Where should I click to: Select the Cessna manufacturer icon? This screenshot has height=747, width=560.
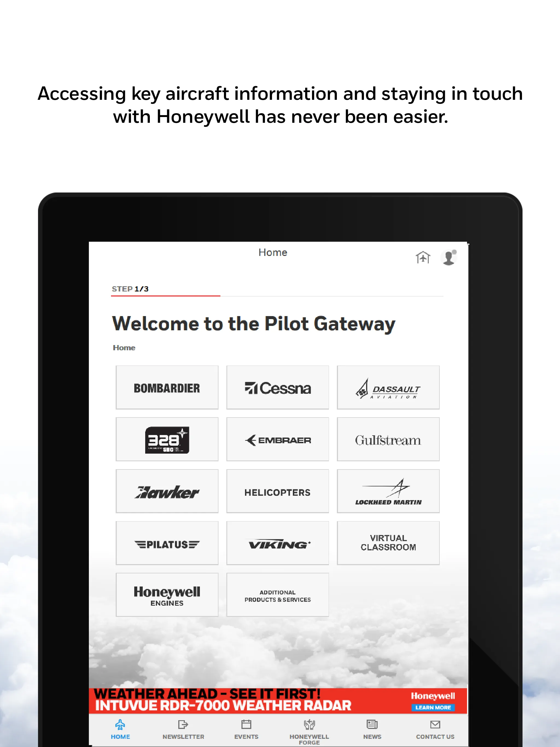[277, 388]
